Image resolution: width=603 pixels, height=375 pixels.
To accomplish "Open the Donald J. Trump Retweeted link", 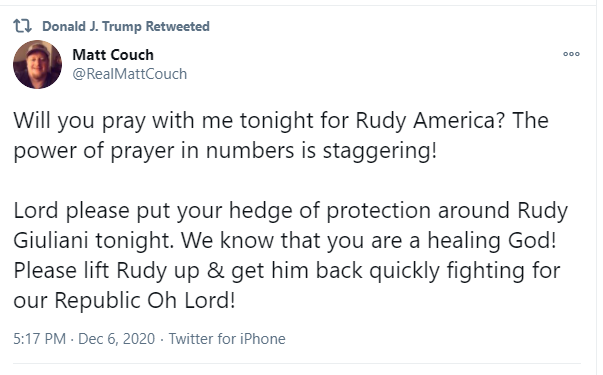I will click(x=126, y=27).
